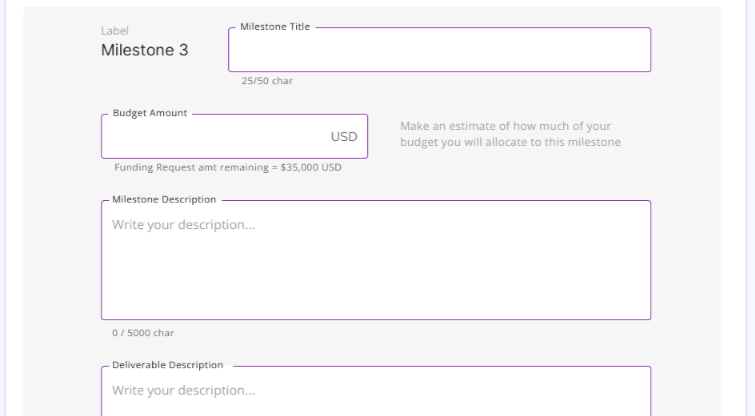The image size is (755, 416).
Task: Click inside the Milestone Description text area
Action: coord(375,270)
